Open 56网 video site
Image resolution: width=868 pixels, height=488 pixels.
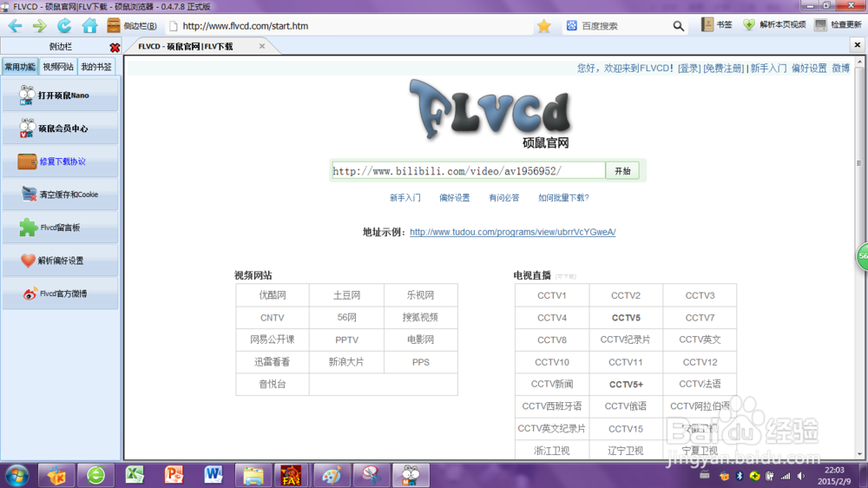[346, 318]
